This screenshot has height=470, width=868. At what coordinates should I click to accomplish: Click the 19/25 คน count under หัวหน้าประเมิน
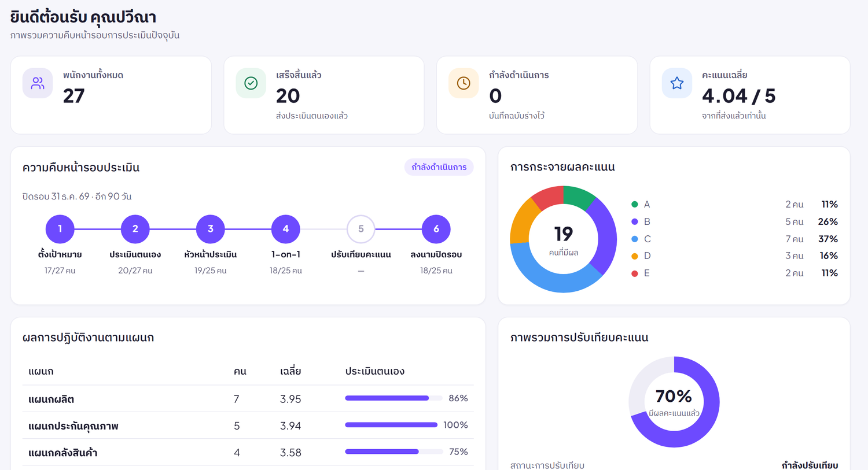pyautogui.click(x=211, y=271)
